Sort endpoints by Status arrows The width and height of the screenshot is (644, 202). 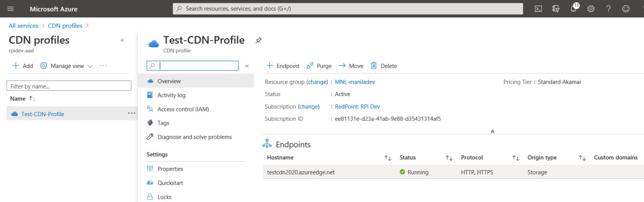449,158
